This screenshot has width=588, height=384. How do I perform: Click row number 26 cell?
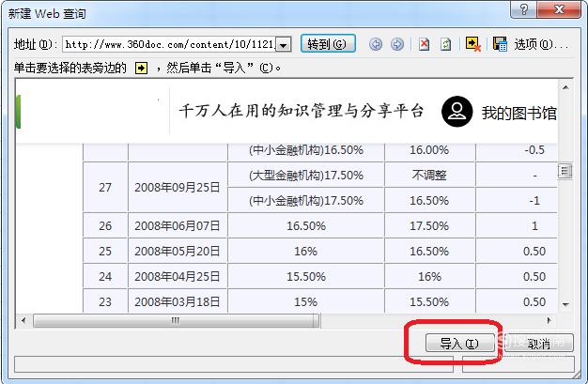105,225
